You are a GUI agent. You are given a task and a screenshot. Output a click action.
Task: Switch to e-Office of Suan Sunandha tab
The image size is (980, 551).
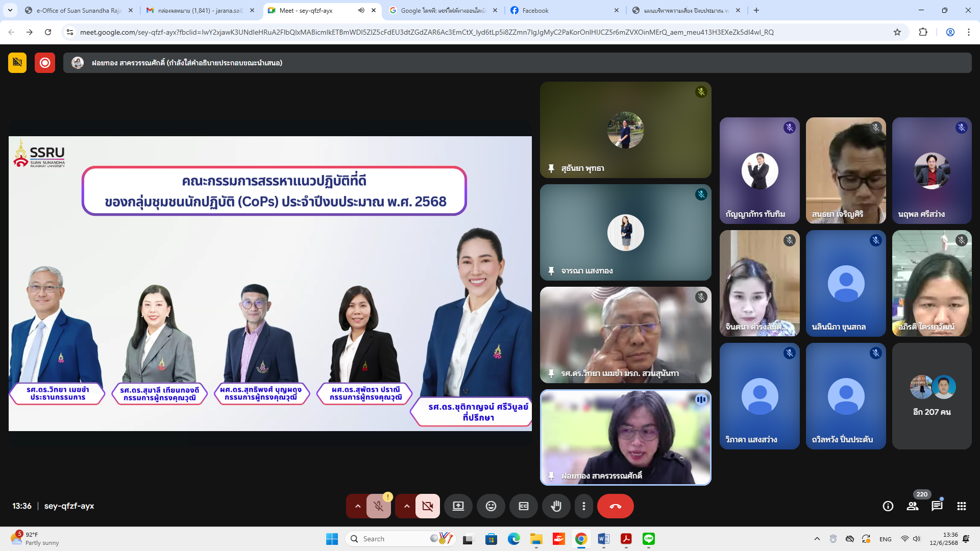77,10
